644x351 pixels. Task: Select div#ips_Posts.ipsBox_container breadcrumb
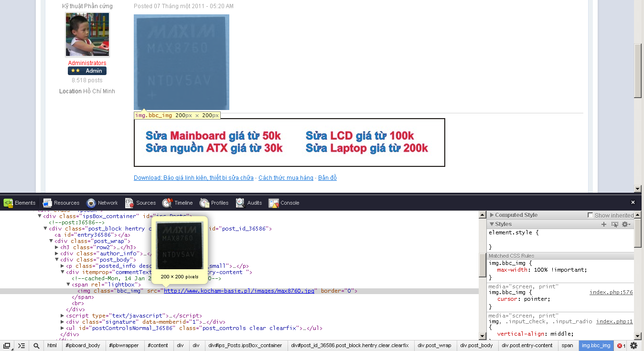[245, 345]
